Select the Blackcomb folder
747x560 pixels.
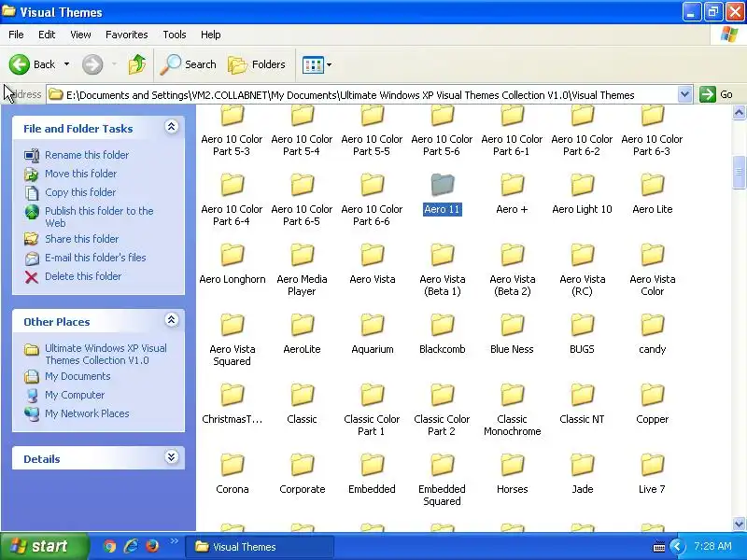coord(442,335)
